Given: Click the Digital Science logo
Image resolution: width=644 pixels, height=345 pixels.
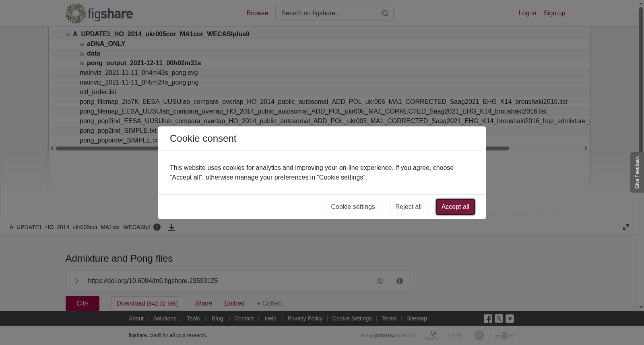Looking at the screenshot, I should tap(388, 335).
